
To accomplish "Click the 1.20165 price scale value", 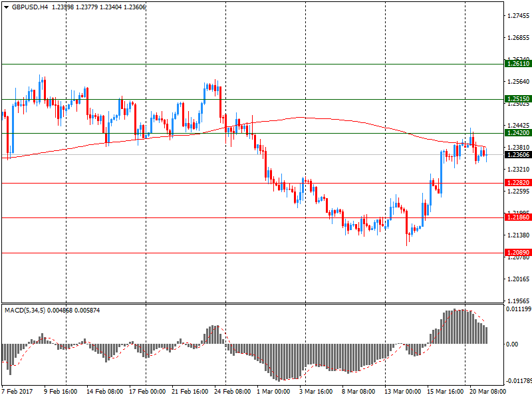I will [518, 279].
